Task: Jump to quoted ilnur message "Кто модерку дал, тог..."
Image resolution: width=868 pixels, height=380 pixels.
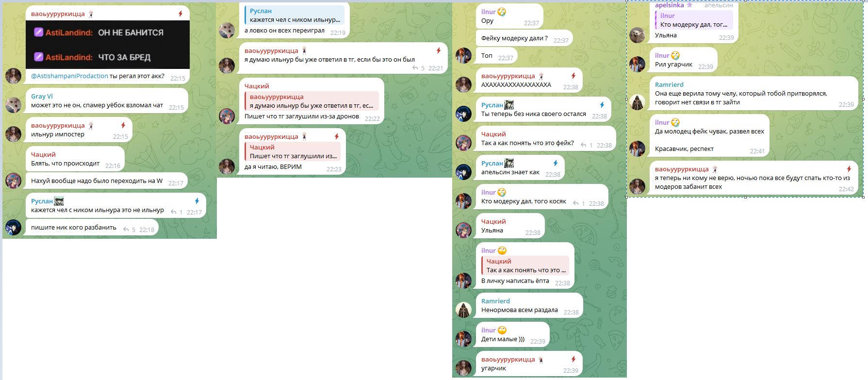Action: point(694,20)
